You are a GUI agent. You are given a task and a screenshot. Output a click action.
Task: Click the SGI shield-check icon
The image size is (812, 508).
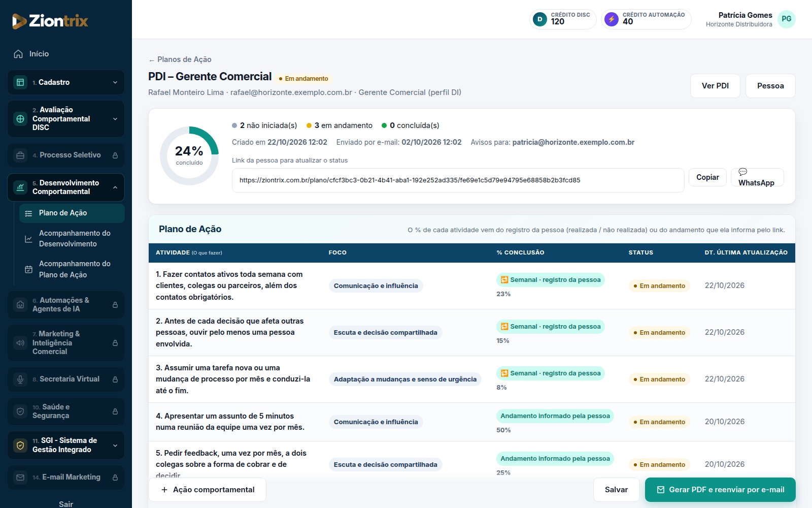[20, 446]
